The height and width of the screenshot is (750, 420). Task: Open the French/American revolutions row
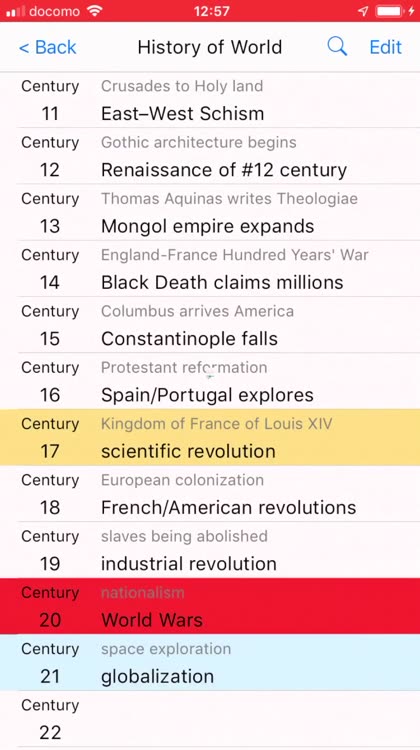[210, 494]
